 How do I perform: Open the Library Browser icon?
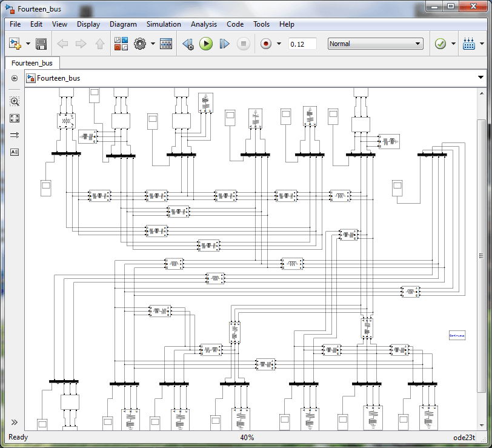[121, 44]
